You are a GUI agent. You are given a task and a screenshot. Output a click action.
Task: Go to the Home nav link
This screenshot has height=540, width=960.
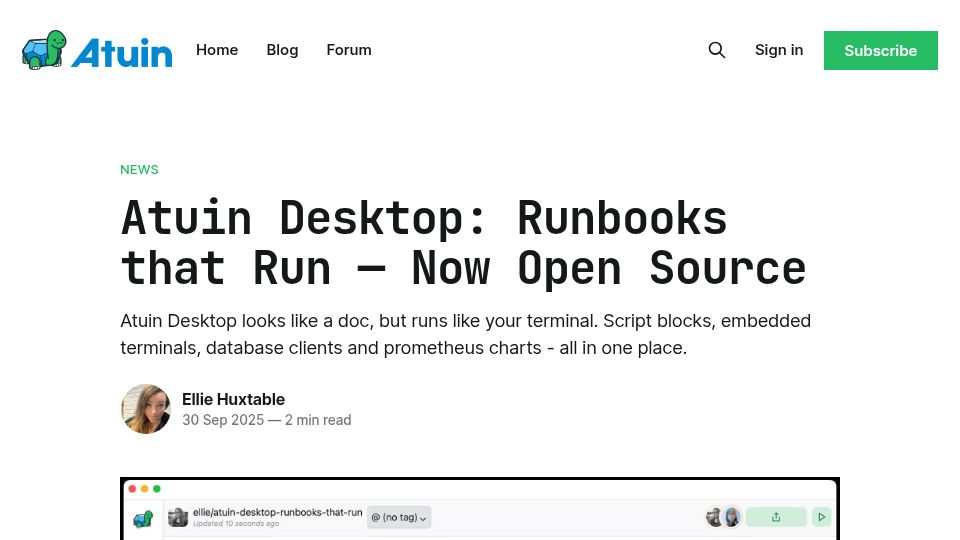click(x=217, y=50)
